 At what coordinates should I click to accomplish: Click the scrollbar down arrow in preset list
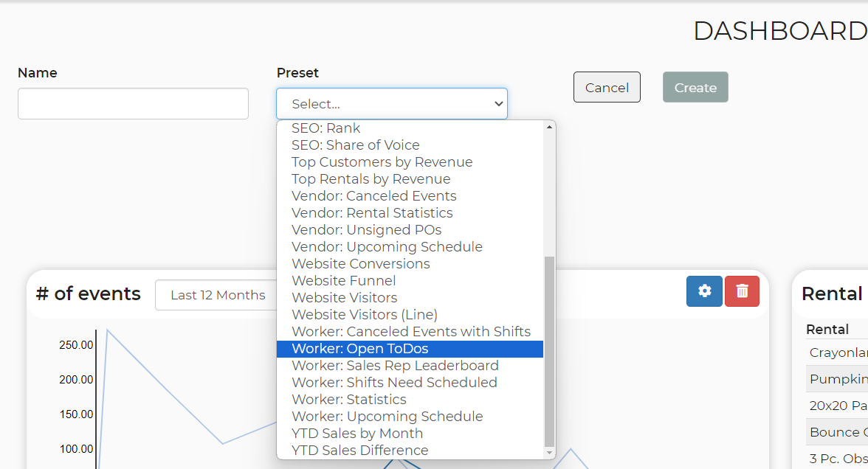[x=549, y=453]
